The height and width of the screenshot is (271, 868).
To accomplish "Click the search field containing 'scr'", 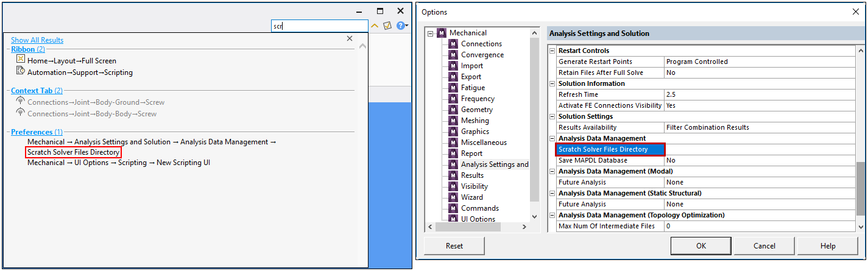I will [320, 26].
